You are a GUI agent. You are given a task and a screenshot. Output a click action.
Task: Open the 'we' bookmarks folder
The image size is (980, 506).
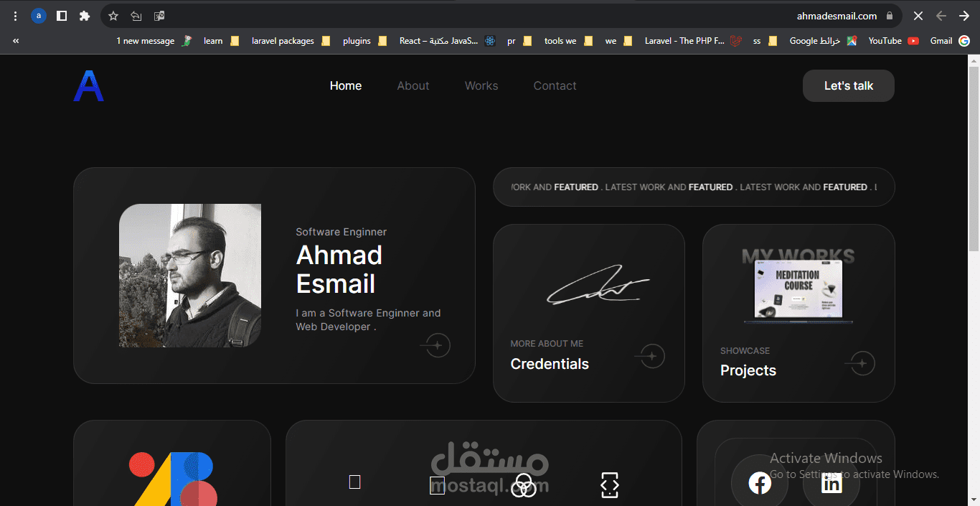618,41
